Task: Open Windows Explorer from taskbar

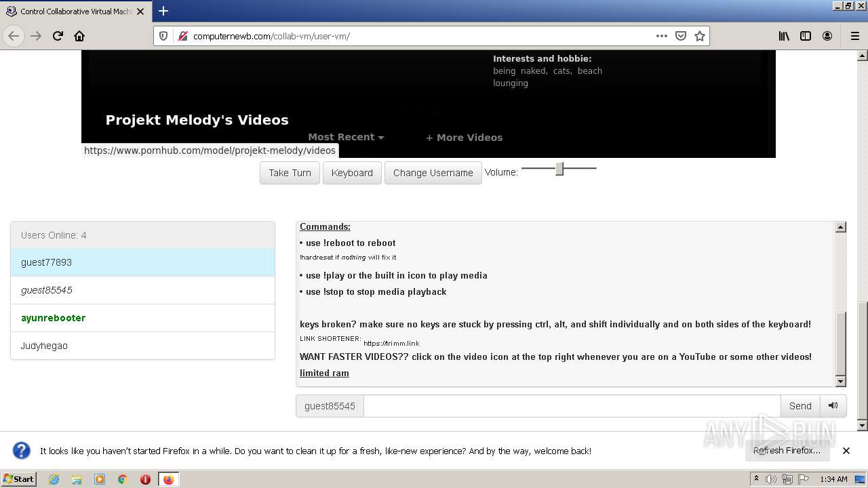Action: tap(77, 479)
